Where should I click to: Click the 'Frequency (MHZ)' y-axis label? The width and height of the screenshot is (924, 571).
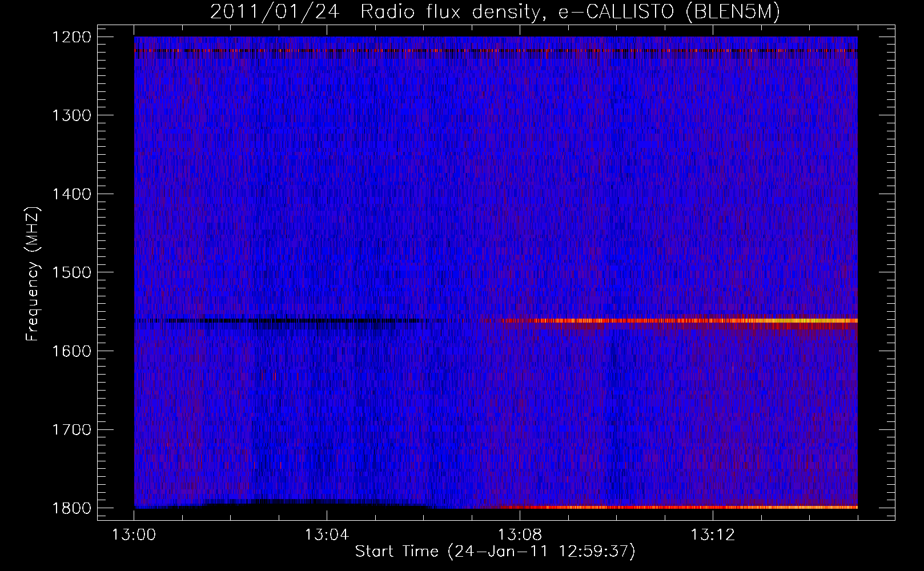click(x=33, y=274)
